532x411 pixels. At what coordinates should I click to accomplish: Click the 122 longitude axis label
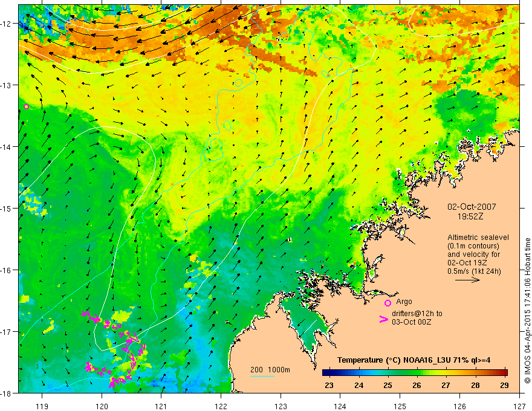tap(221, 406)
